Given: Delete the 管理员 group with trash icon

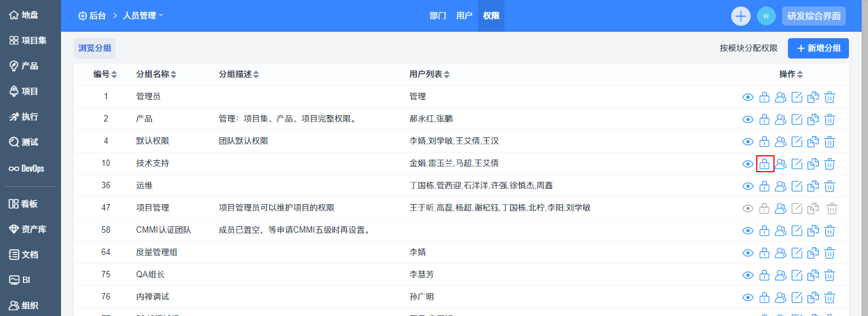Looking at the screenshot, I should 829,97.
